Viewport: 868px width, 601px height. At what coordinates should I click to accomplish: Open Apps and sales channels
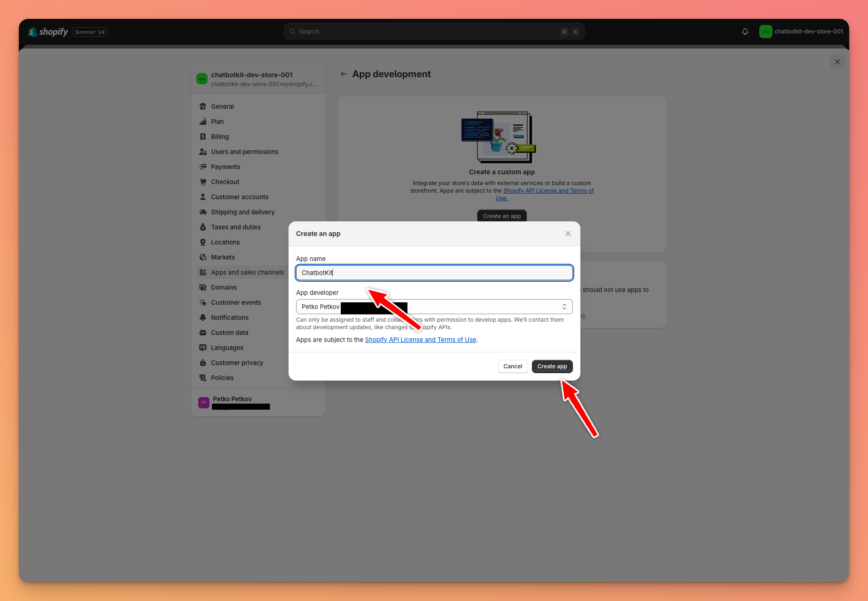[242, 272]
